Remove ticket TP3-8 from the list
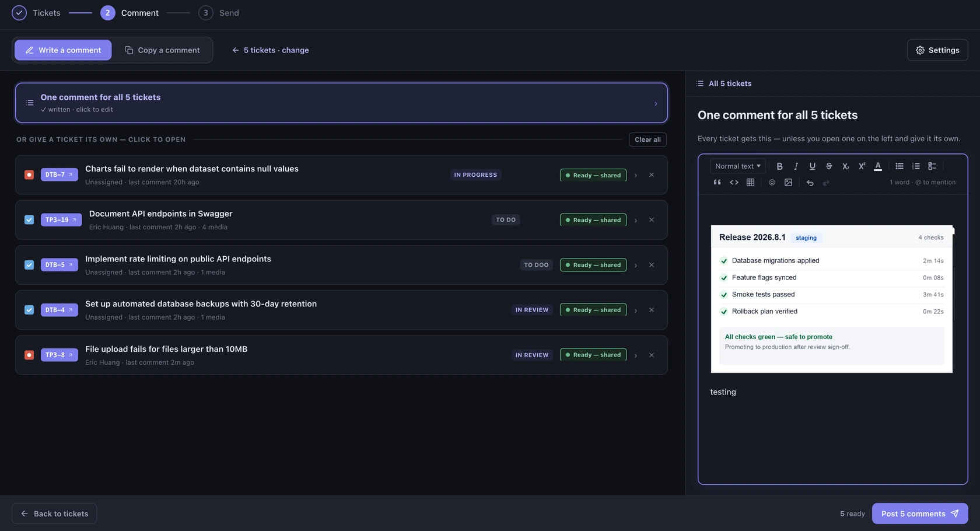 click(x=652, y=355)
